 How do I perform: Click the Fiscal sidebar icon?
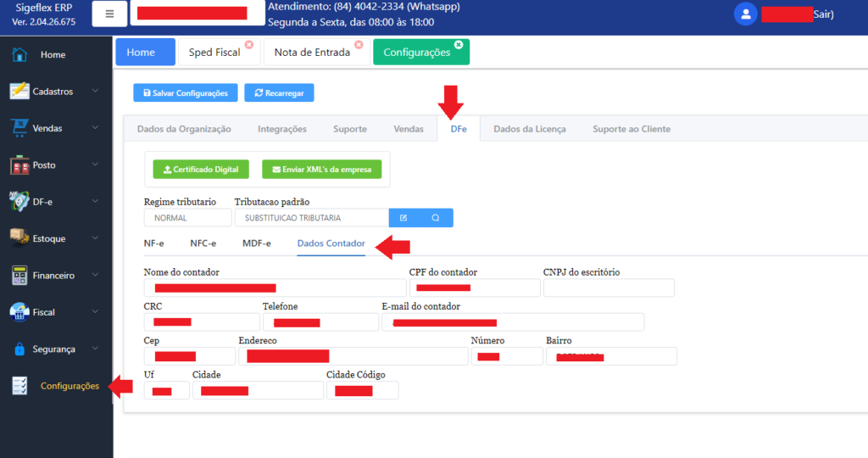pyautogui.click(x=19, y=312)
